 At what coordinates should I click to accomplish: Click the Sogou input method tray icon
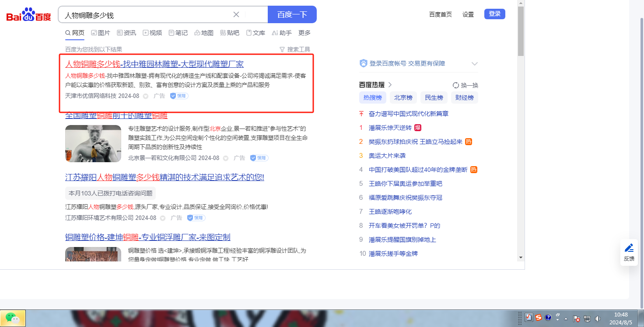539,318
